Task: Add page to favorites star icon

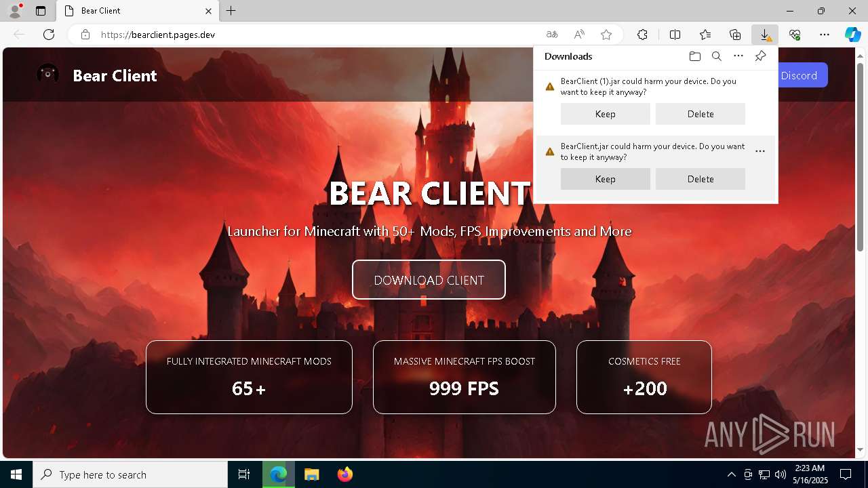Action: [606, 35]
